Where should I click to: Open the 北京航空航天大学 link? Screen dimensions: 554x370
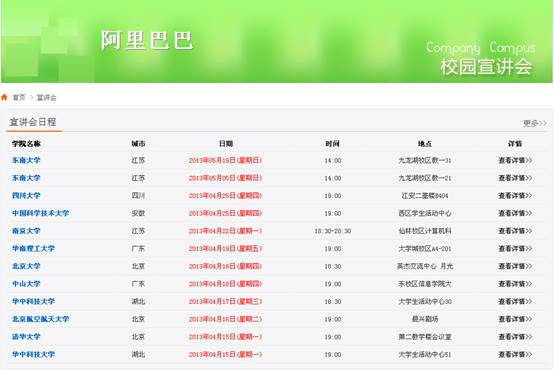tap(41, 319)
